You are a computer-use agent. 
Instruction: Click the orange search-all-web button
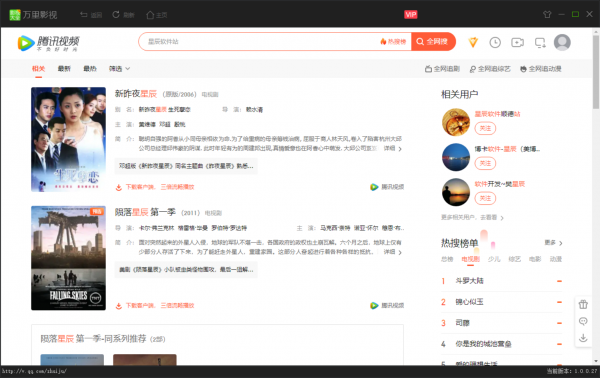[x=433, y=41]
